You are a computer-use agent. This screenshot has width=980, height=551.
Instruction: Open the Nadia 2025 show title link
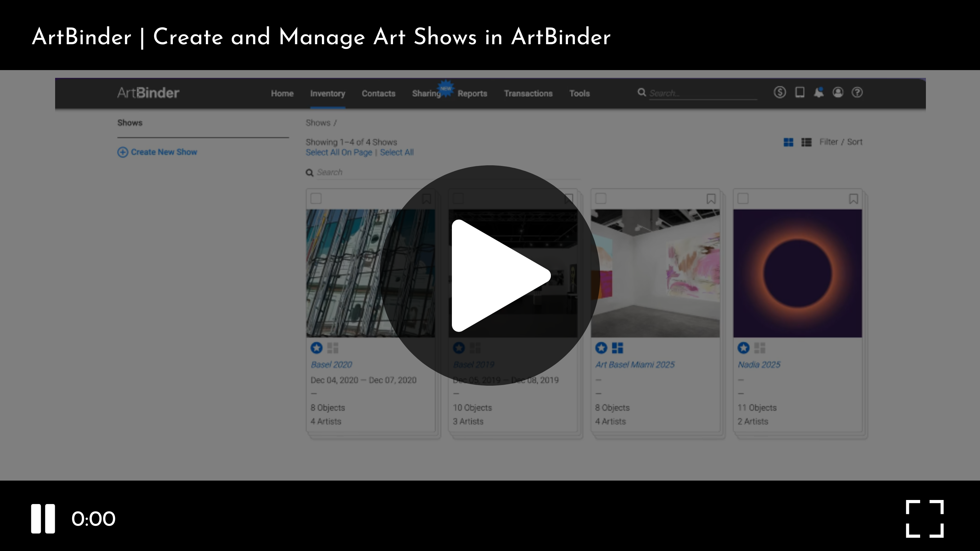[759, 365]
